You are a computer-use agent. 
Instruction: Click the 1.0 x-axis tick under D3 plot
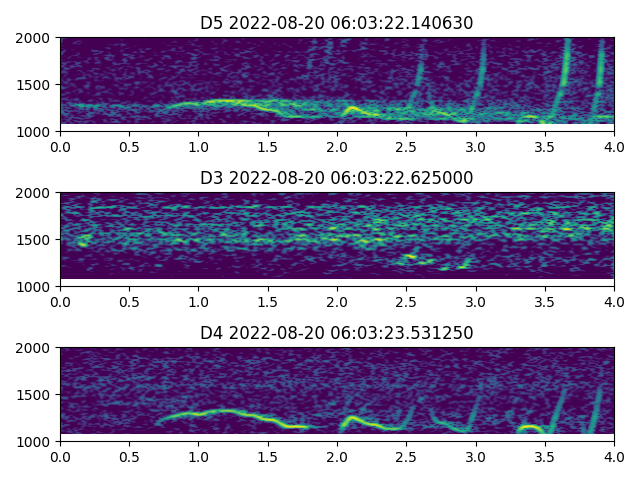pos(198,301)
